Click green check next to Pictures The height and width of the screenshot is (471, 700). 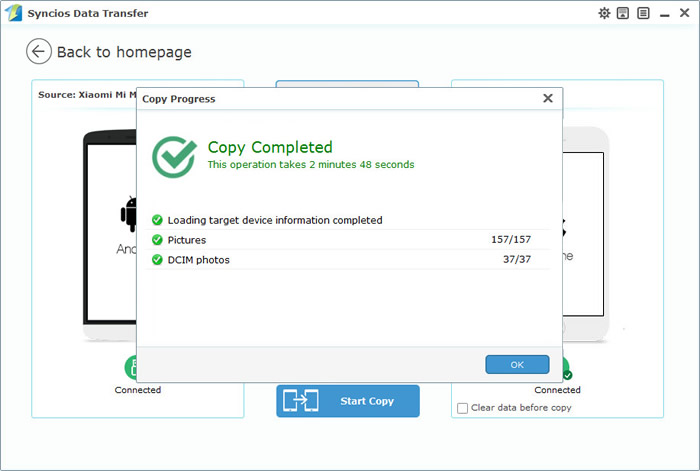pos(157,240)
